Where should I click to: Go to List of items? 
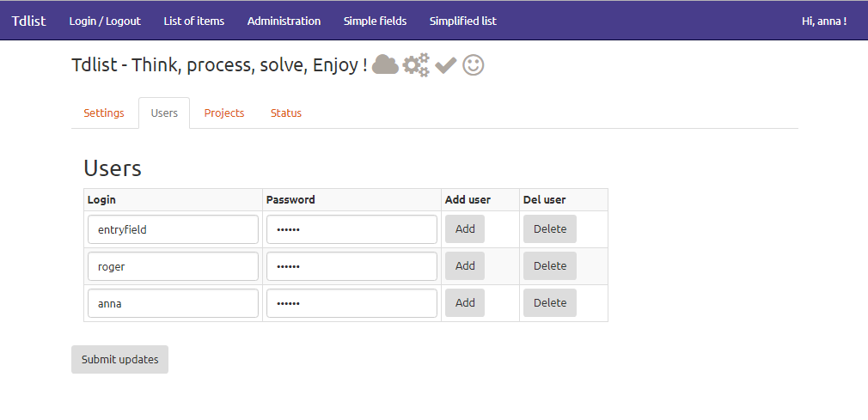pos(193,21)
